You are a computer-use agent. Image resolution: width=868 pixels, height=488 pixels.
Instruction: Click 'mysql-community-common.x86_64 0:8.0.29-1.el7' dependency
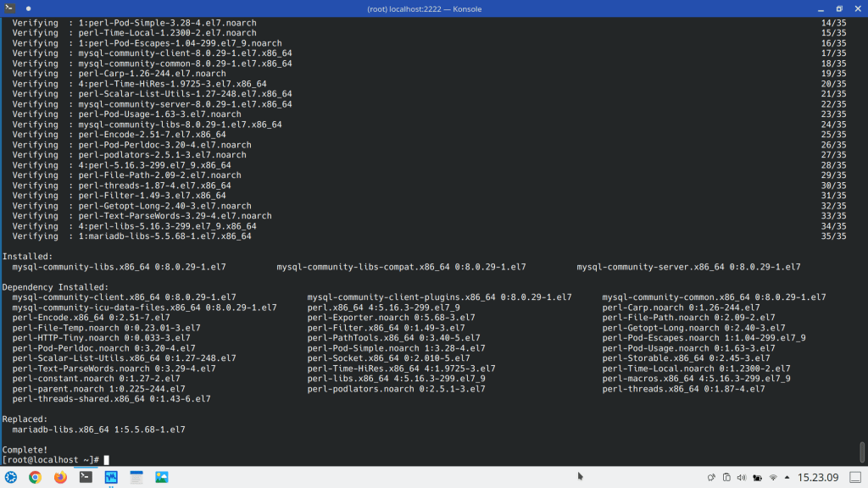(x=714, y=297)
